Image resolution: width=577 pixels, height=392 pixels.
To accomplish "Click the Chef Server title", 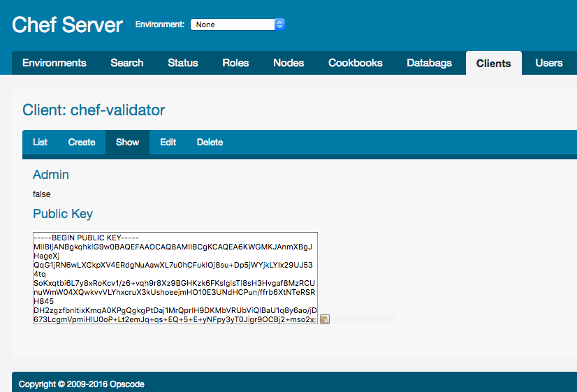I will click(67, 24).
